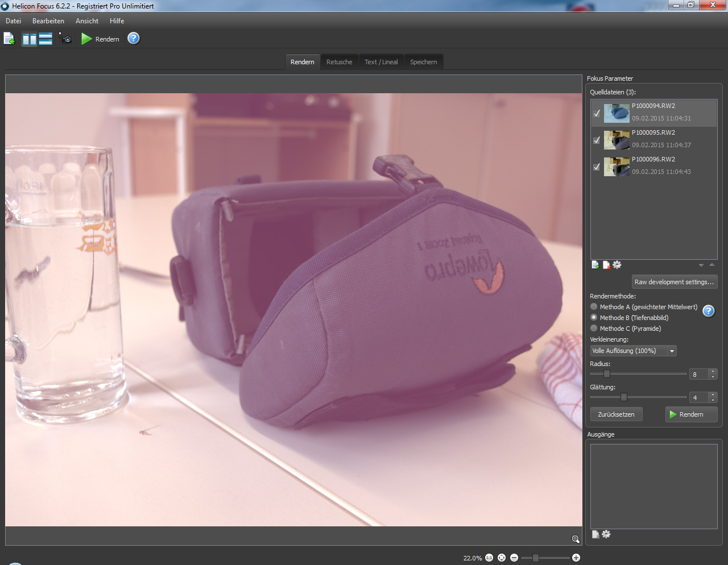This screenshot has height=565, width=728.
Task: Increase the Radius value with the up arrow
Action: pos(713,372)
